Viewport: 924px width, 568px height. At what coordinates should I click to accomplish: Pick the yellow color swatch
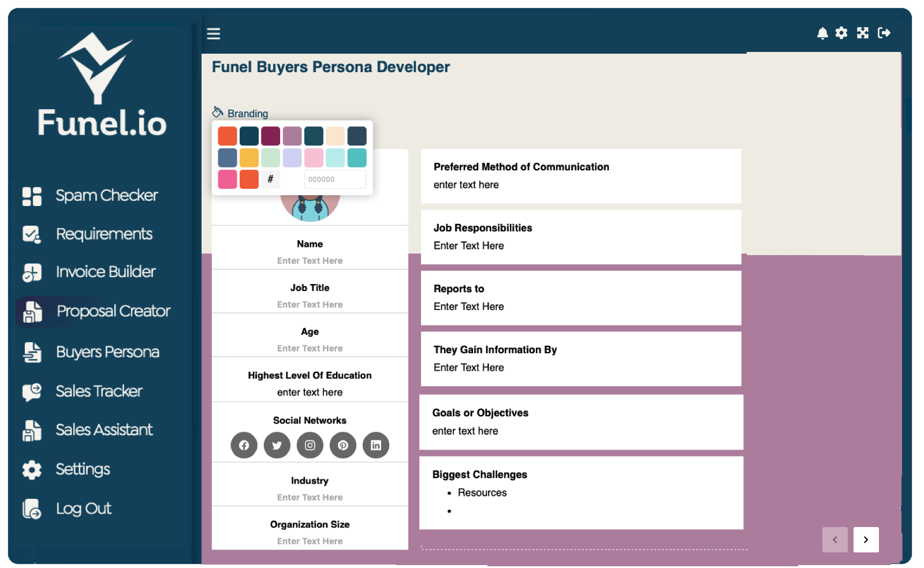click(249, 158)
